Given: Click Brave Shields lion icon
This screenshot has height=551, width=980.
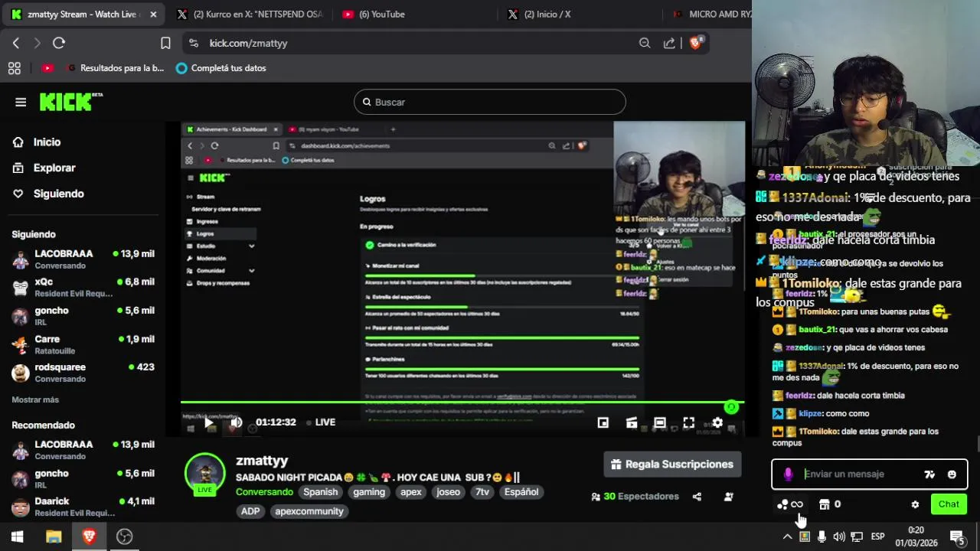Looking at the screenshot, I should point(695,43).
